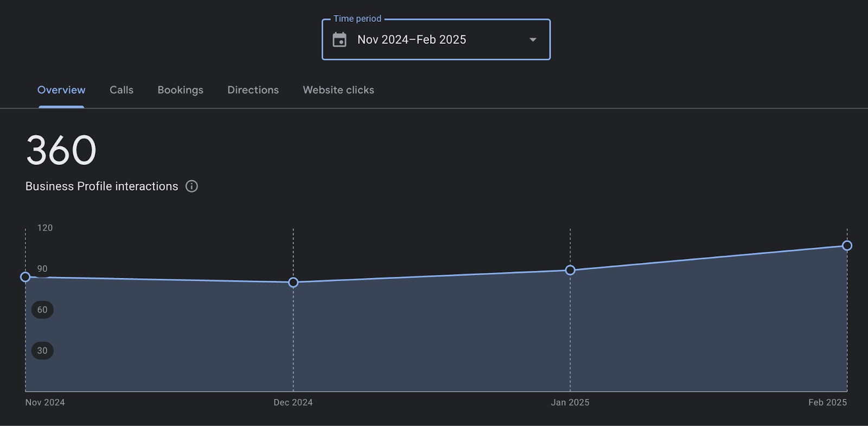This screenshot has width=868, height=426.
Task: Click the Business Profile interactions label text
Action: pyautogui.click(x=101, y=186)
